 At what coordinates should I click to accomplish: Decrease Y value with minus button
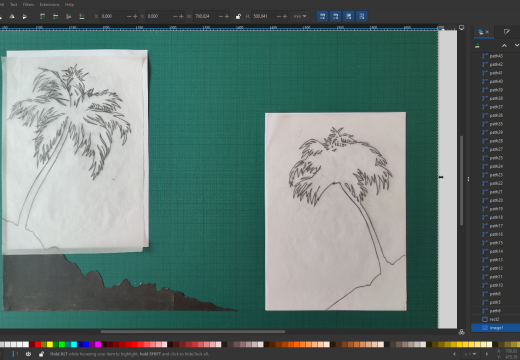click(x=175, y=16)
